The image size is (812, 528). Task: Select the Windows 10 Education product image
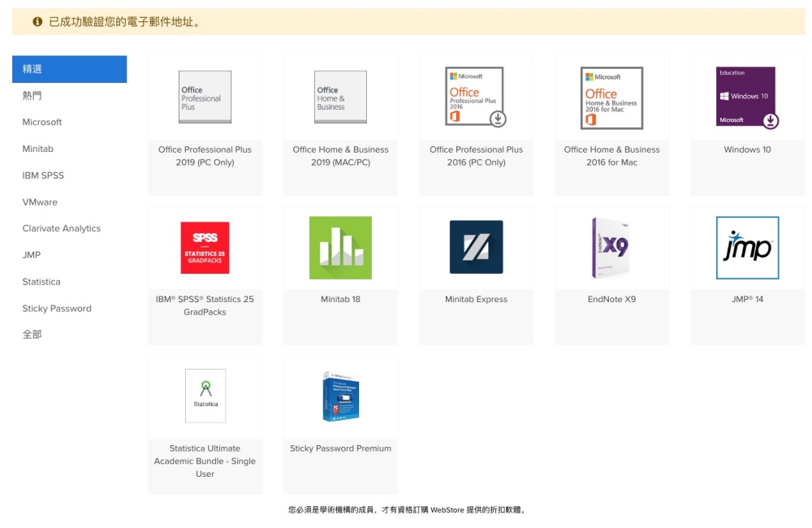tap(747, 97)
